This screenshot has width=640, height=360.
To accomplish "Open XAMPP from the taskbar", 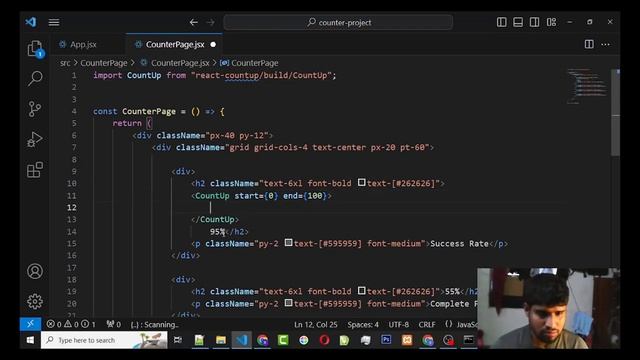I will tap(407, 340).
